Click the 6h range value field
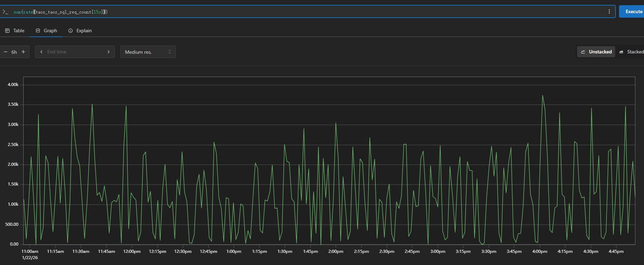 (x=14, y=52)
